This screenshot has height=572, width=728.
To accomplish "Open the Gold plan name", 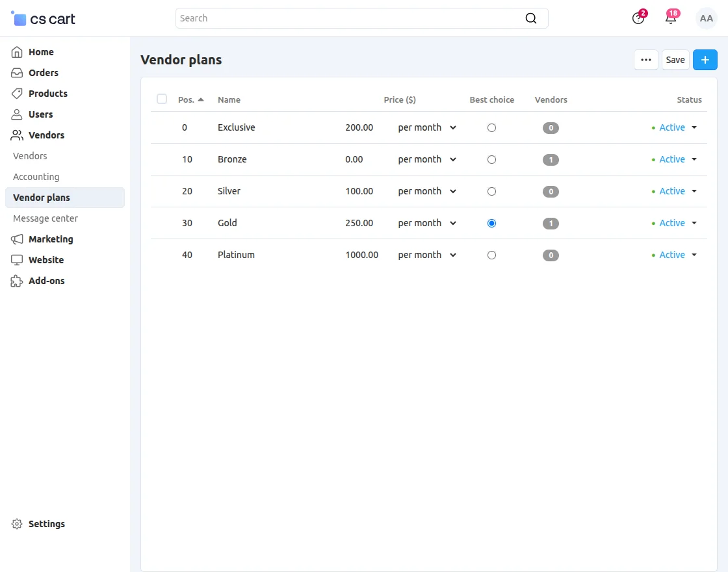I will pyautogui.click(x=227, y=223).
